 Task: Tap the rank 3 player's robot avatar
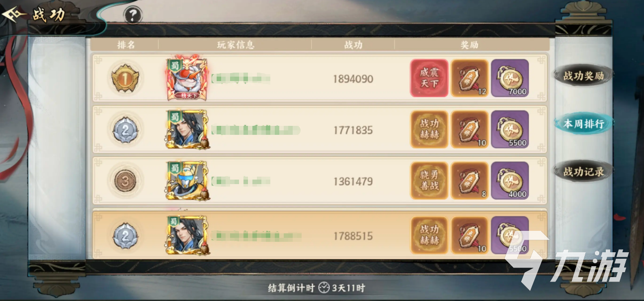click(x=187, y=181)
